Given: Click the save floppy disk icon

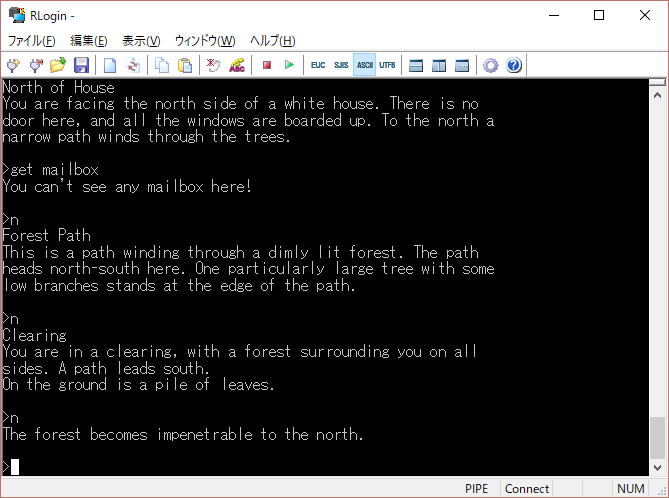Looking at the screenshot, I should pyautogui.click(x=81, y=65).
